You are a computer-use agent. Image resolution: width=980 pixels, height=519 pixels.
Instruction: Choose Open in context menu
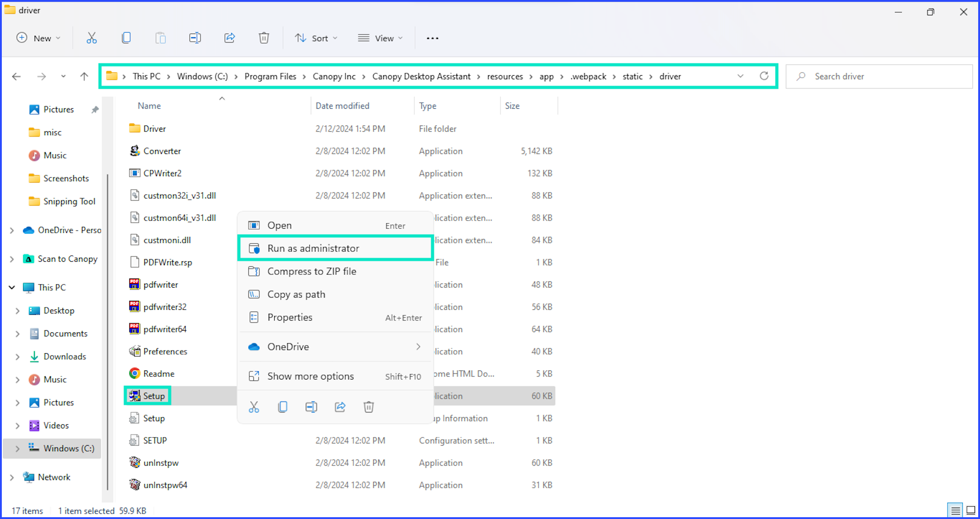[x=335, y=225]
